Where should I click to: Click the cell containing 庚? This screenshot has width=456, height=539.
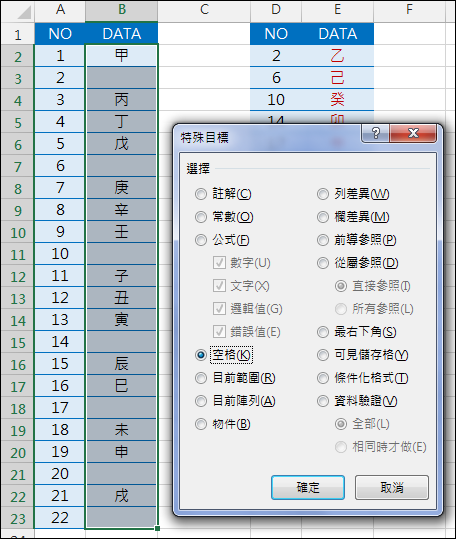tap(122, 187)
